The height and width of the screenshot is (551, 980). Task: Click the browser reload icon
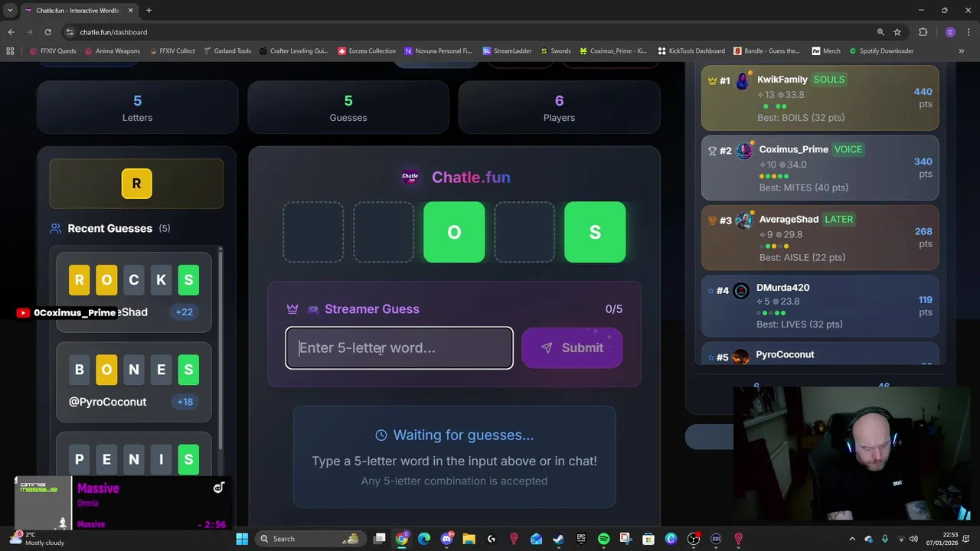click(x=47, y=32)
